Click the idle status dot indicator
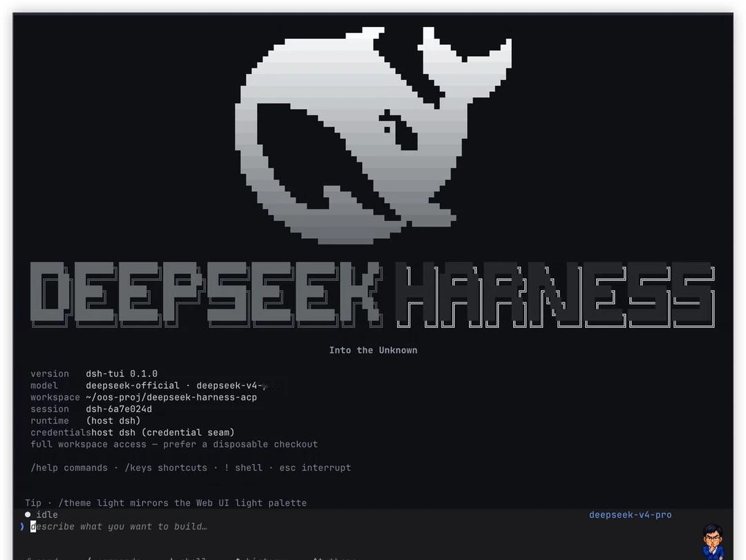The image size is (746, 560). coord(28,514)
